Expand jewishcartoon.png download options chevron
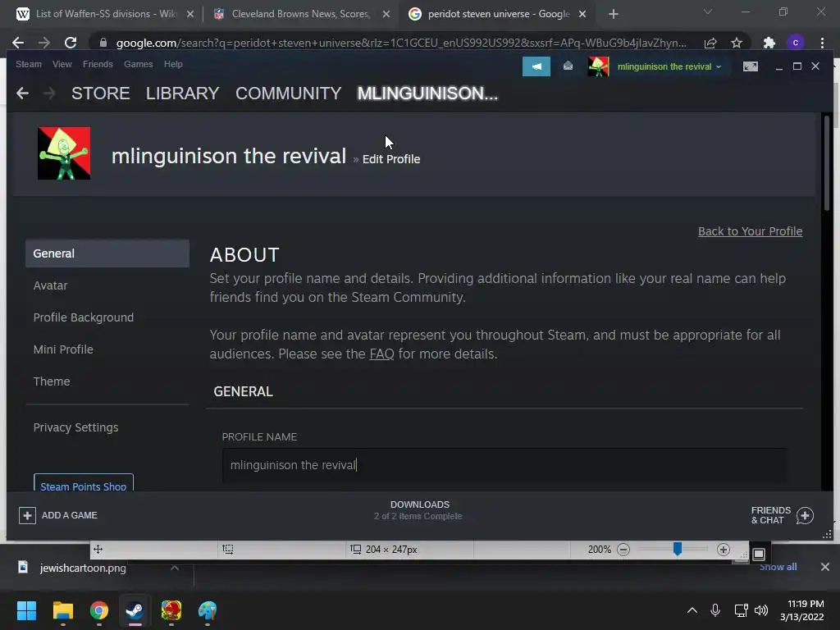This screenshot has height=630, width=840. point(175,568)
